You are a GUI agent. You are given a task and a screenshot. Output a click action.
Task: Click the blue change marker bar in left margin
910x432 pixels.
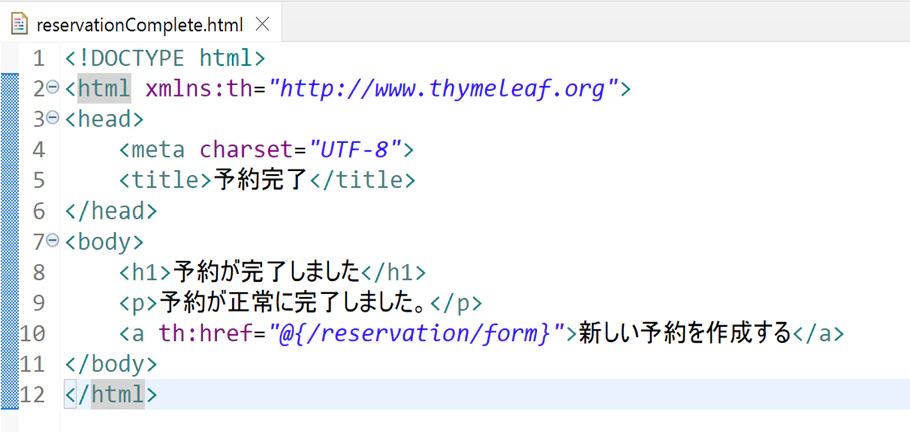point(9,241)
